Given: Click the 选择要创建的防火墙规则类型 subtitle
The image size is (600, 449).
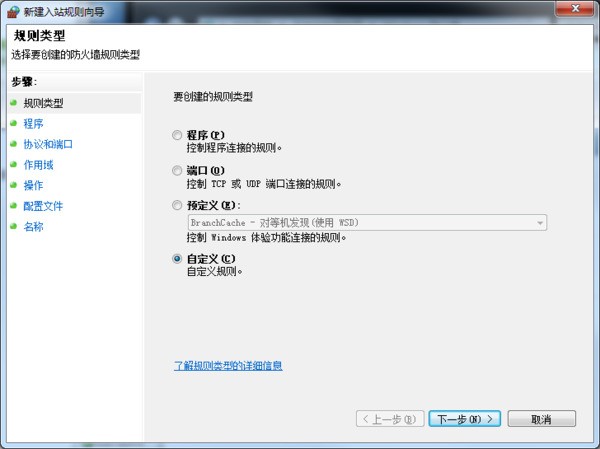Looking at the screenshot, I should point(75,55).
